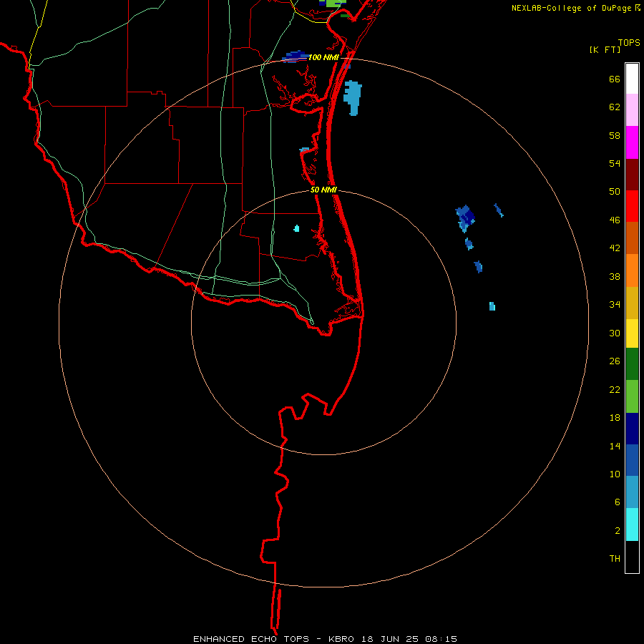Click the 2 value on the legend

[x=618, y=531]
